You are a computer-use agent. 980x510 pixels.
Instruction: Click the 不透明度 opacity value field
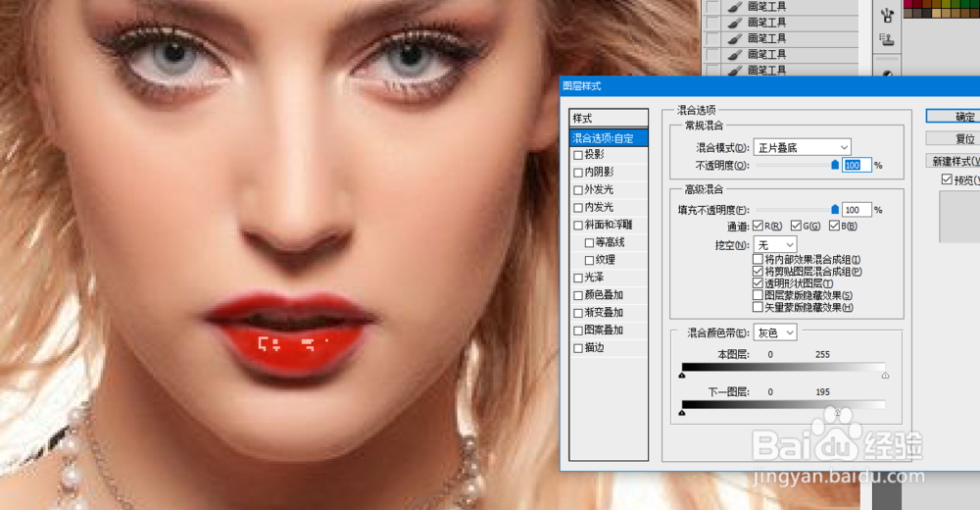pos(856,165)
